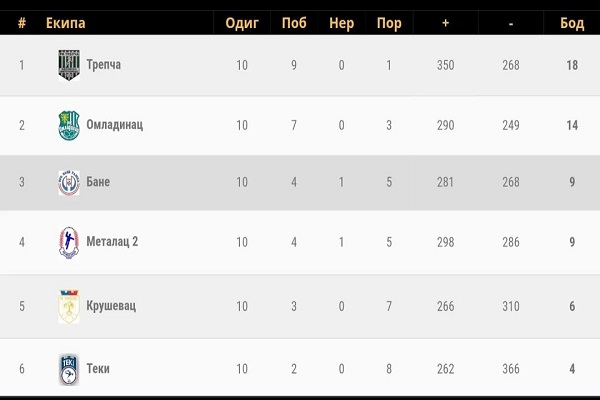600x400 pixels.
Task: Click the Крушевац team crest
Action: (x=68, y=306)
